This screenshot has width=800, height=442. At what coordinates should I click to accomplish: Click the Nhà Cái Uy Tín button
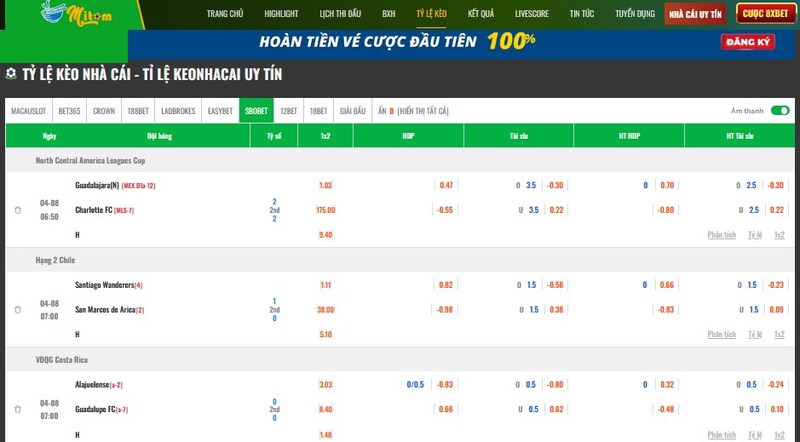pos(695,14)
